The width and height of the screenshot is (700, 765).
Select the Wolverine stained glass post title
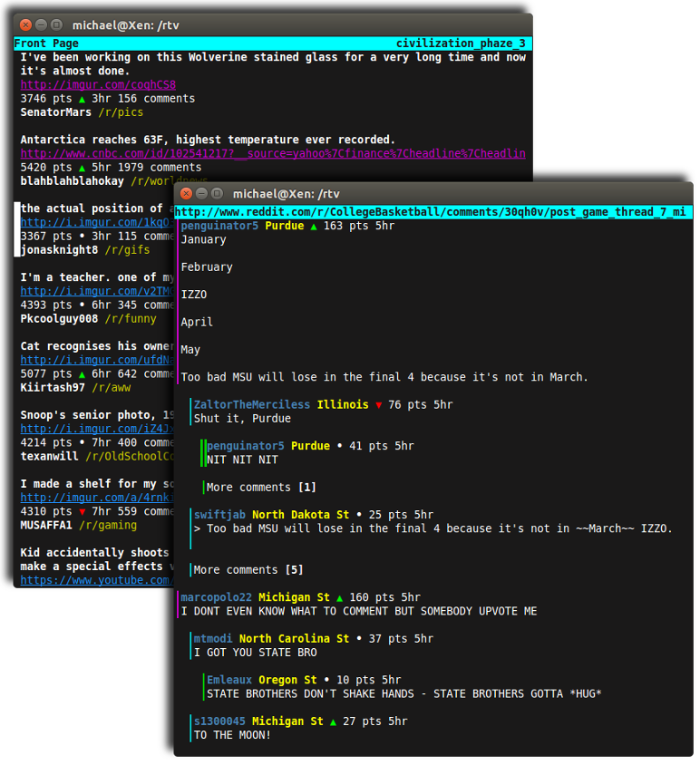(x=273, y=64)
